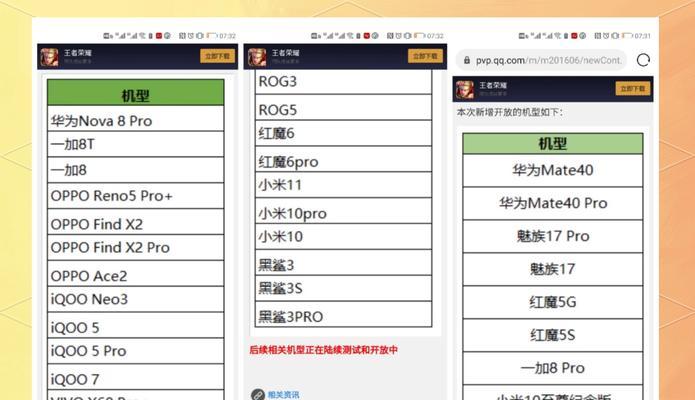Select the 红魔5S row
This screenshot has height=400, width=695.
tap(552, 335)
